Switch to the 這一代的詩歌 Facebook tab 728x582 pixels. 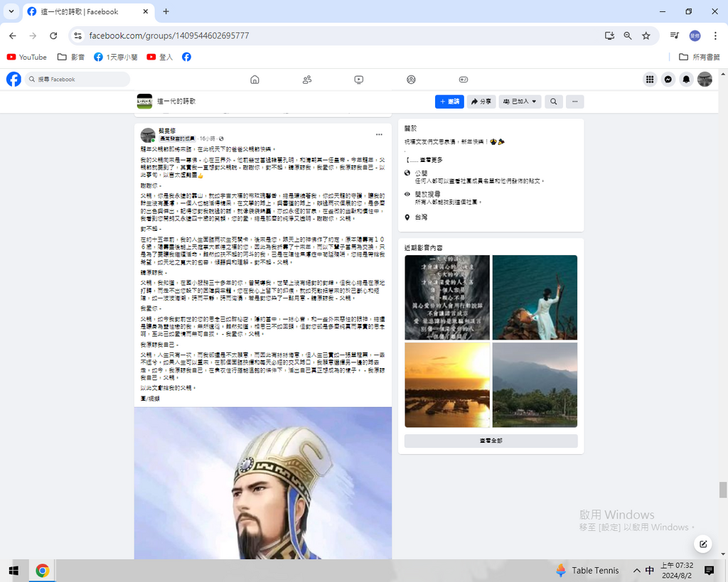[x=84, y=11]
